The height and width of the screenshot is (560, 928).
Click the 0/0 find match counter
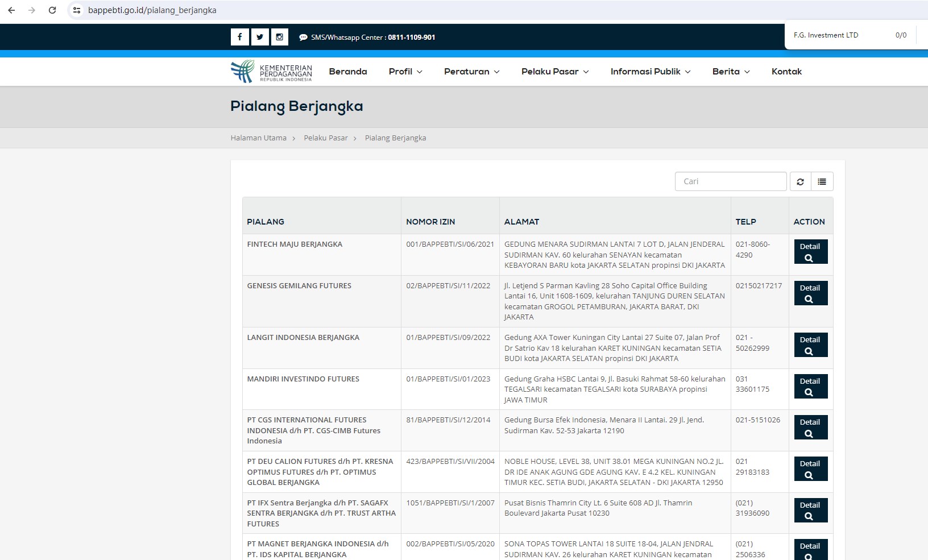[901, 35]
